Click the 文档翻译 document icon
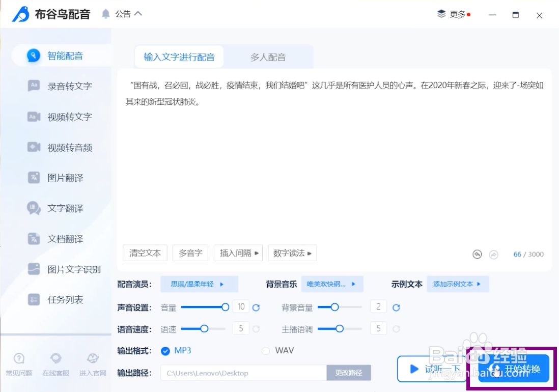This screenshot has width=559, height=392. pyautogui.click(x=34, y=239)
